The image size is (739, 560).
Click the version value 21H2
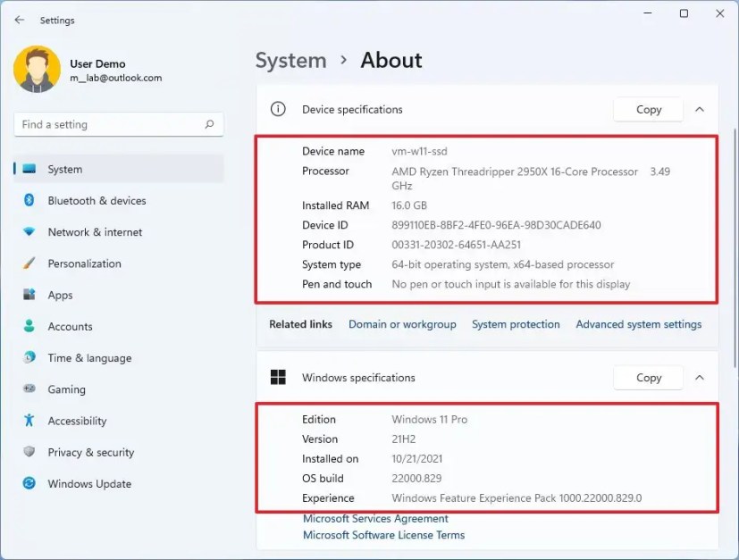pos(403,439)
